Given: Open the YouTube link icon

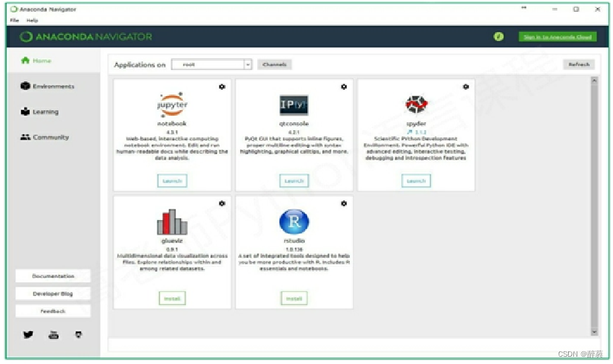Looking at the screenshot, I should [x=54, y=335].
